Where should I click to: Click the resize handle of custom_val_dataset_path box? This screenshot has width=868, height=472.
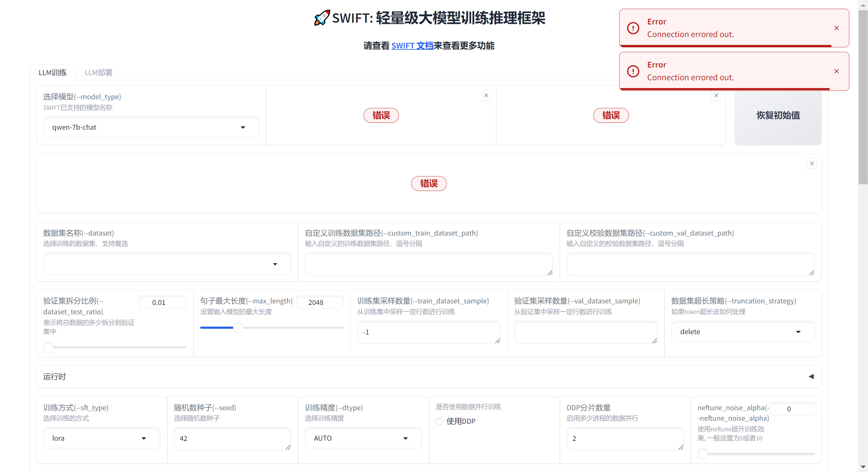pos(812,273)
